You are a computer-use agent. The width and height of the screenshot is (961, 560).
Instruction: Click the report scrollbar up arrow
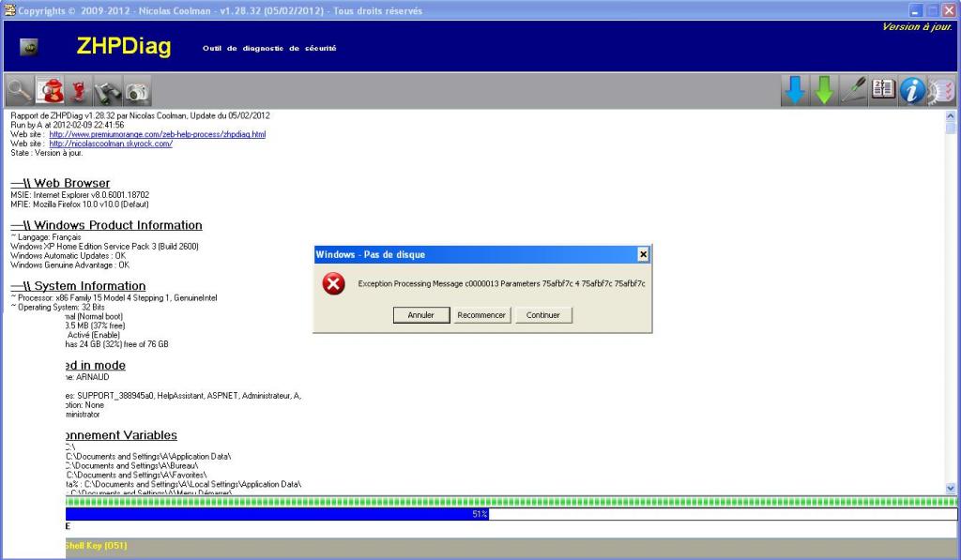tap(951, 115)
